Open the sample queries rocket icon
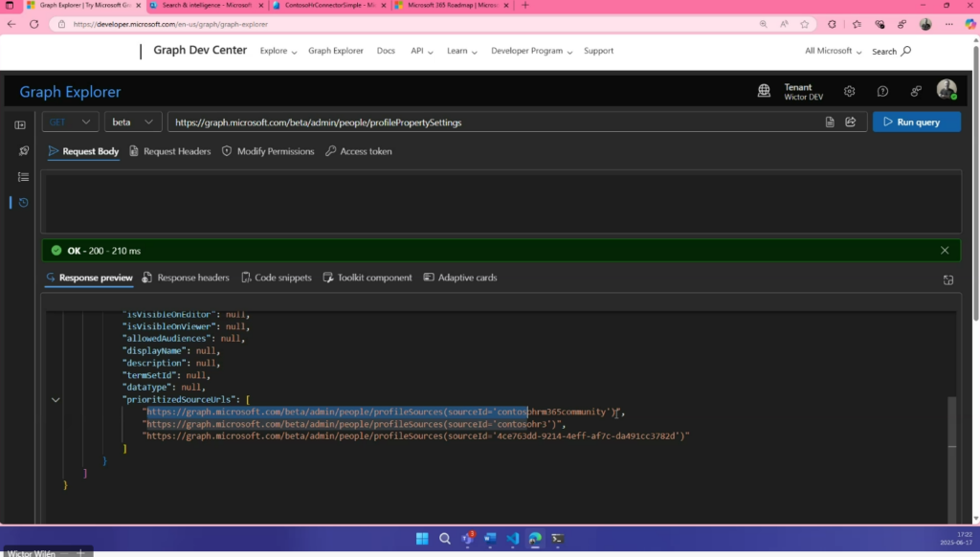Viewport: 980px width, 557px height. coord(23,150)
